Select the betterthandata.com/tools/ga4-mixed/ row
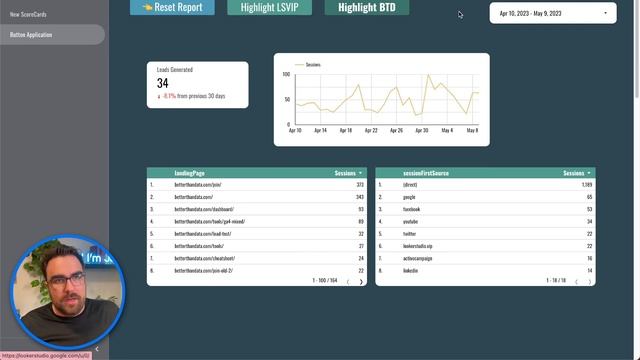 [x=257, y=221]
